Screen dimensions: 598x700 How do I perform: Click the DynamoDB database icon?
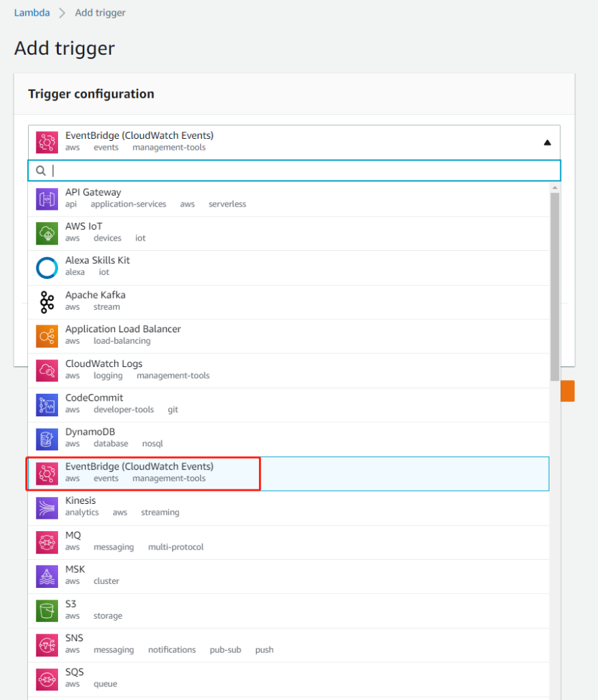click(47, 439)
